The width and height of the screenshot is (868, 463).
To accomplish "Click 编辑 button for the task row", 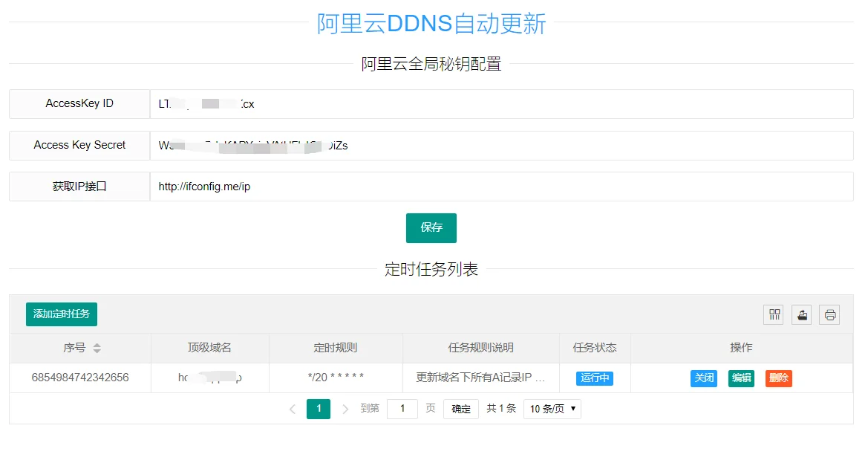I will (x=741, y=378).
